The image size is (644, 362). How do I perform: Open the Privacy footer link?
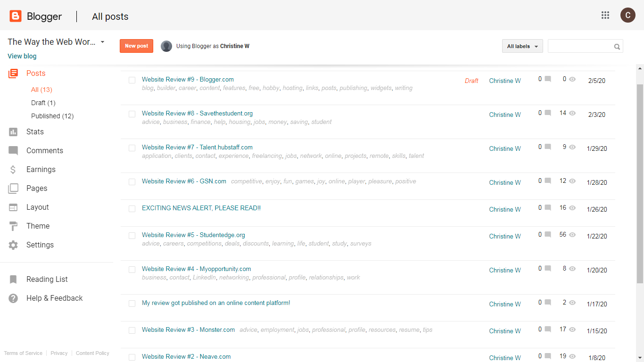pyautogui.click(x=59, y=353)
